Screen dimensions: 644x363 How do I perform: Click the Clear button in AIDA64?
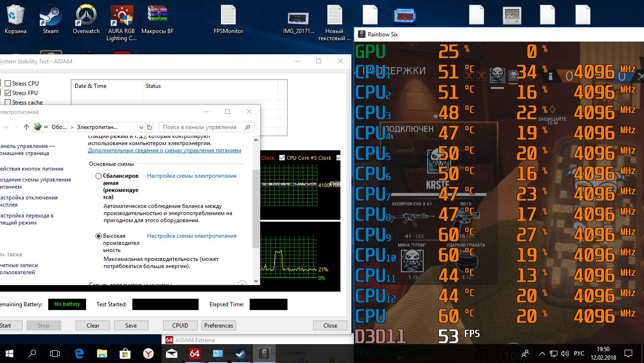[x=93, y=325]
